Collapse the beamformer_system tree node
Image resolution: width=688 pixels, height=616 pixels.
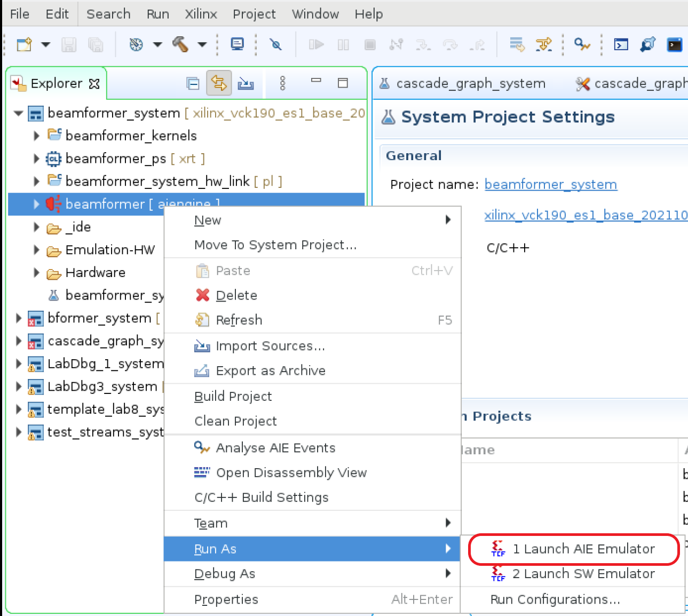[x=19, y=113]
